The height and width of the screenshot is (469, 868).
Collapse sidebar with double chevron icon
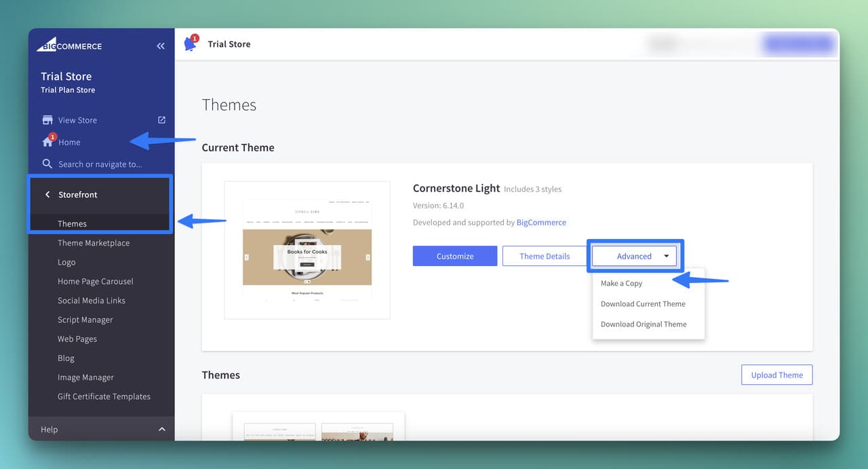[161, 46]
